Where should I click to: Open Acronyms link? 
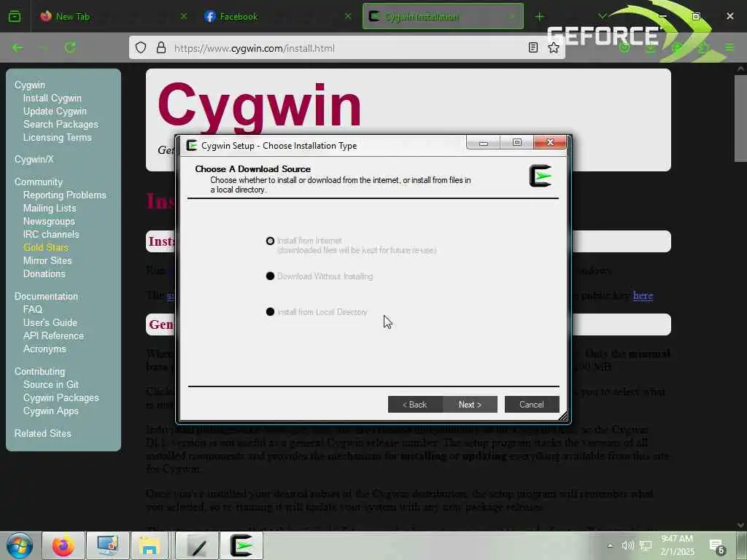44,349
